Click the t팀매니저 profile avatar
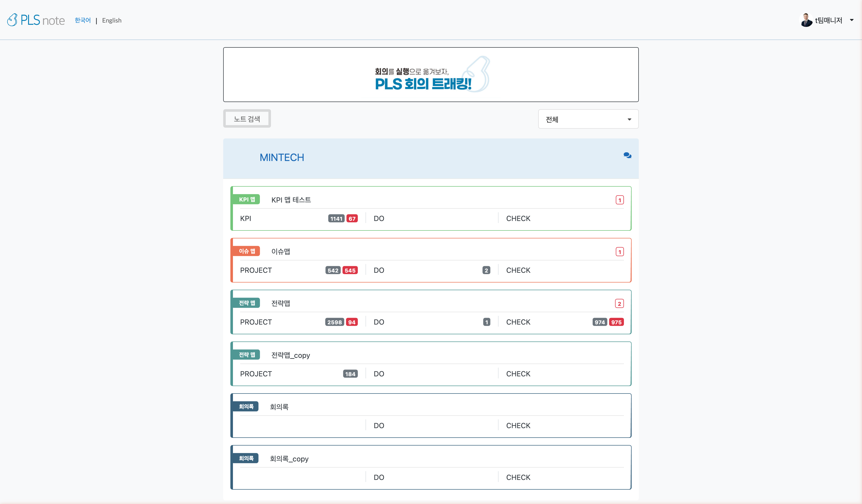862x504 pixels. point(806,20)
